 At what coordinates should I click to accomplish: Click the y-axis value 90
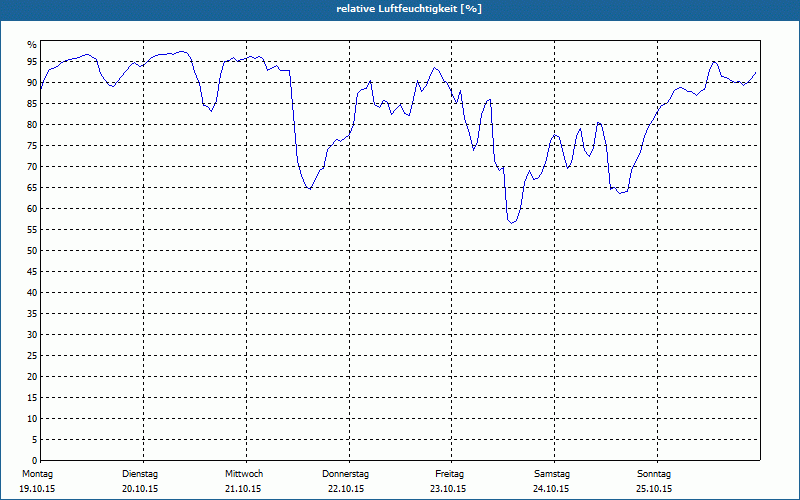pyautogui.click(x=32, y=83)
